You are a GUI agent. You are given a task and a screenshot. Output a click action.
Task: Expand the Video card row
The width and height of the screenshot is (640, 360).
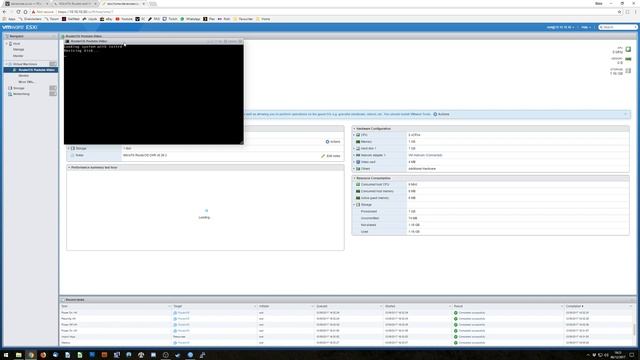(354, 162)
